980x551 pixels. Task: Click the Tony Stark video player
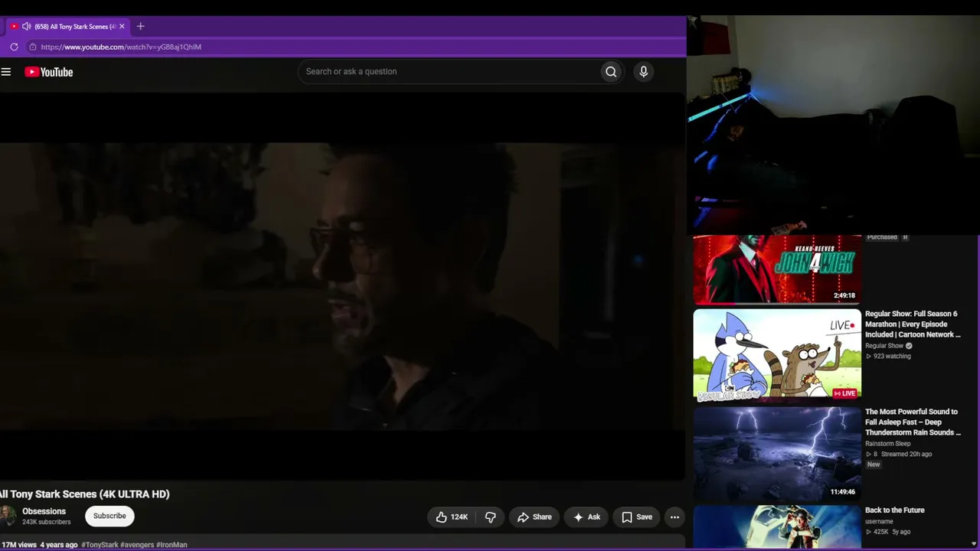(342, 287)
